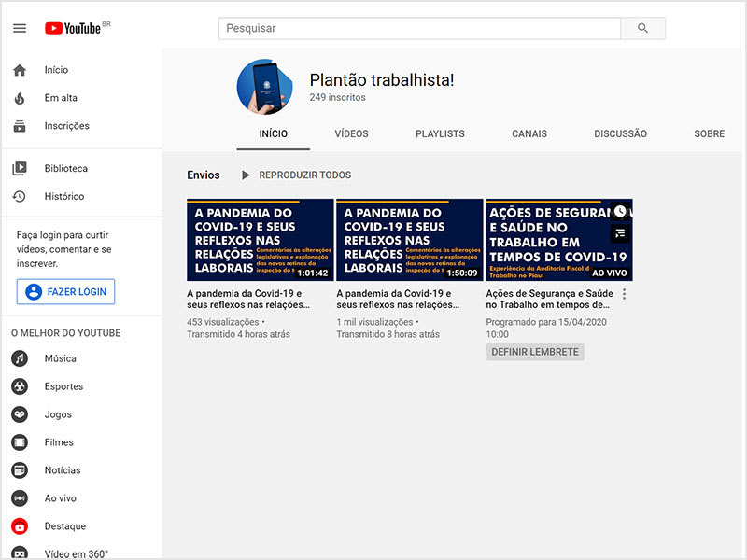This screenshot has height=560, width=747.
Task: Click the 249 inscritos subscriber count
Action: [338, 97]
